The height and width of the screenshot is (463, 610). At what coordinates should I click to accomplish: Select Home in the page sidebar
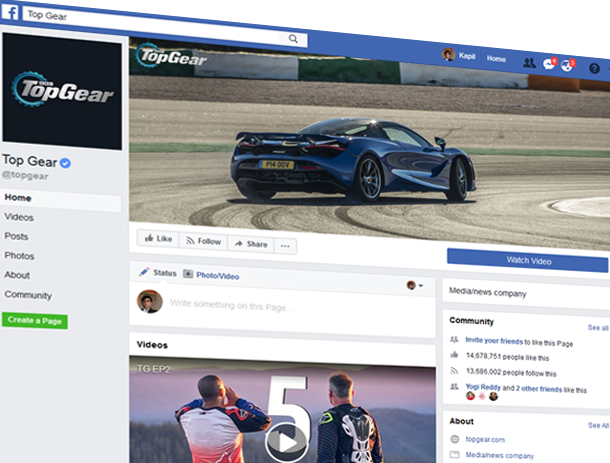(61, 199)
